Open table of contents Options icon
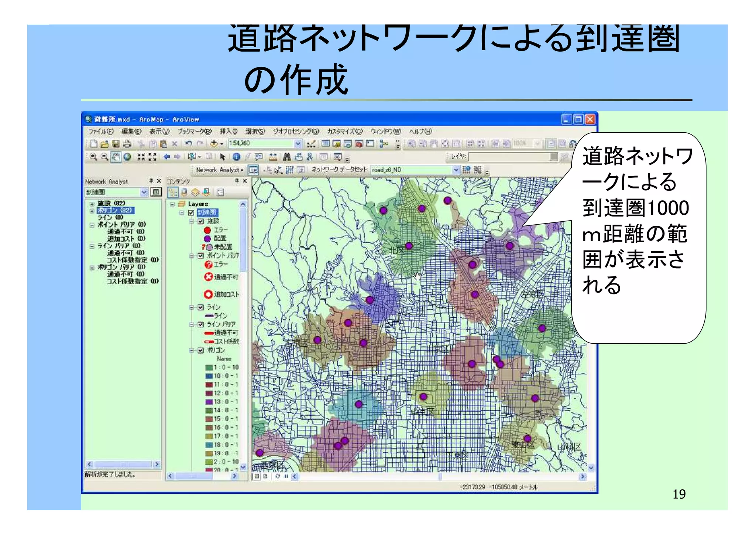The width and height of the screenshot is (756, 535). [220, 192]
